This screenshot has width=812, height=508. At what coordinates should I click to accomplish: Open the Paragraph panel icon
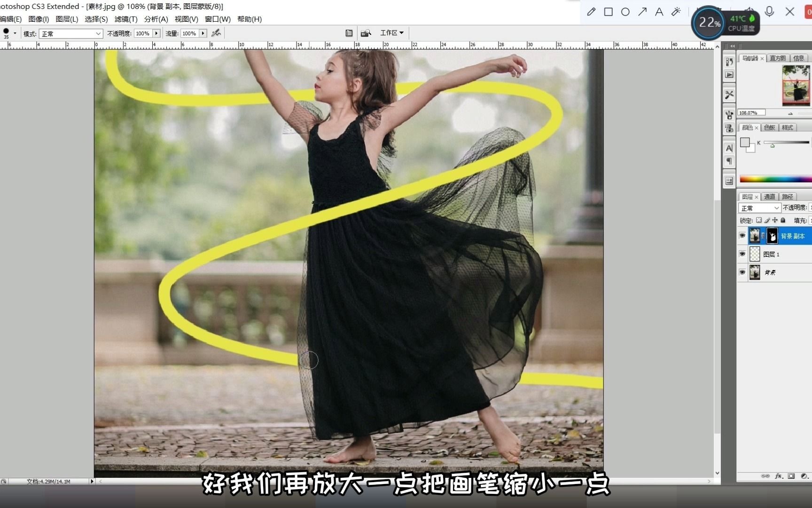click(x=729, y=161)
